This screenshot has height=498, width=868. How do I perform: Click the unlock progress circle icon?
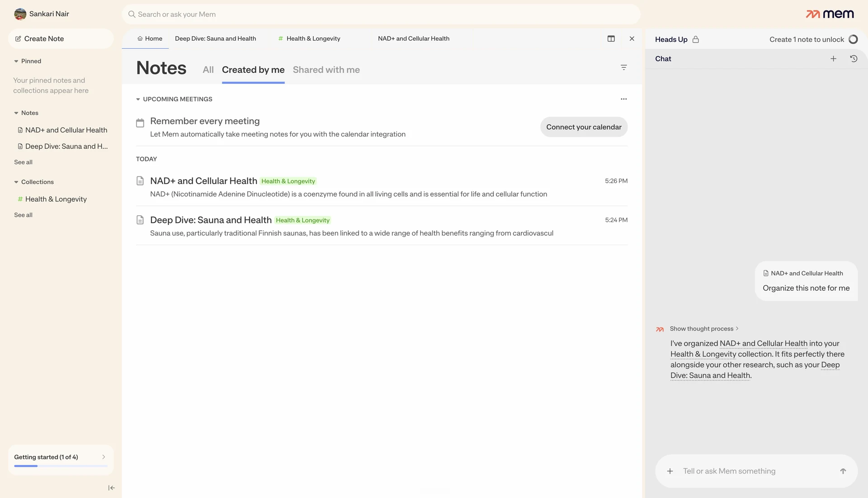coord(853,39)
